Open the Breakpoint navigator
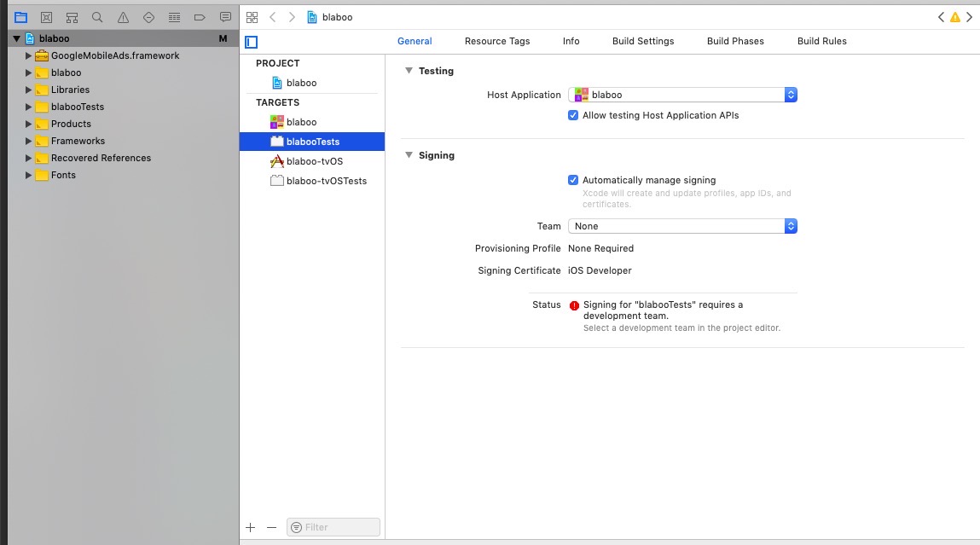This screenshot has height=545, width=980. tap(200, 18)
